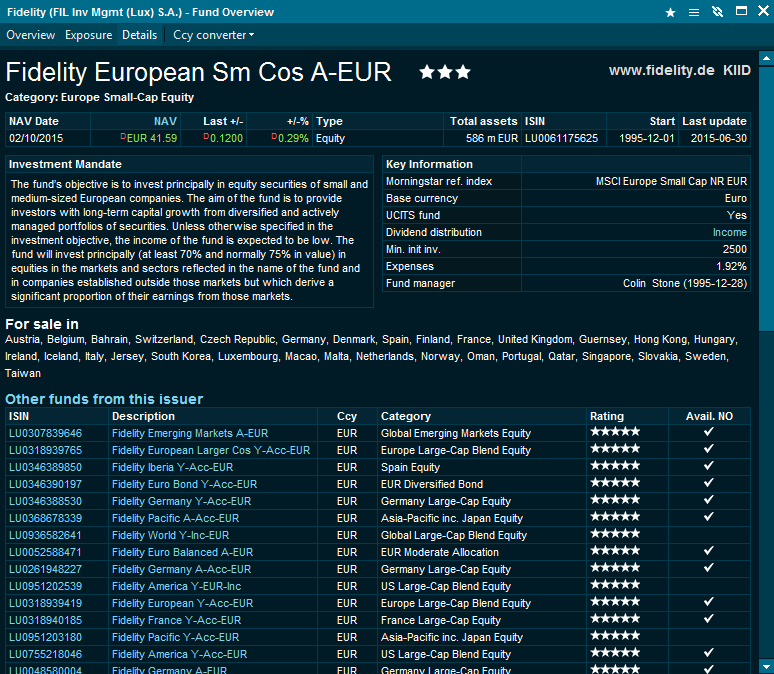
Task: Switch to the Details tab
Action: pyautogui.click(x=140, y=35)
